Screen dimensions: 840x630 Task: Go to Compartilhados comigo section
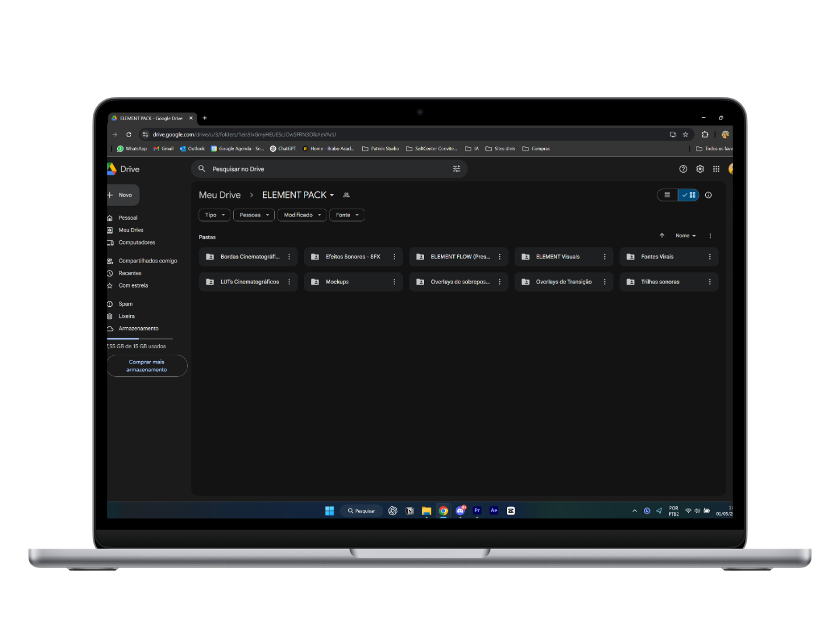coord(147,261)
